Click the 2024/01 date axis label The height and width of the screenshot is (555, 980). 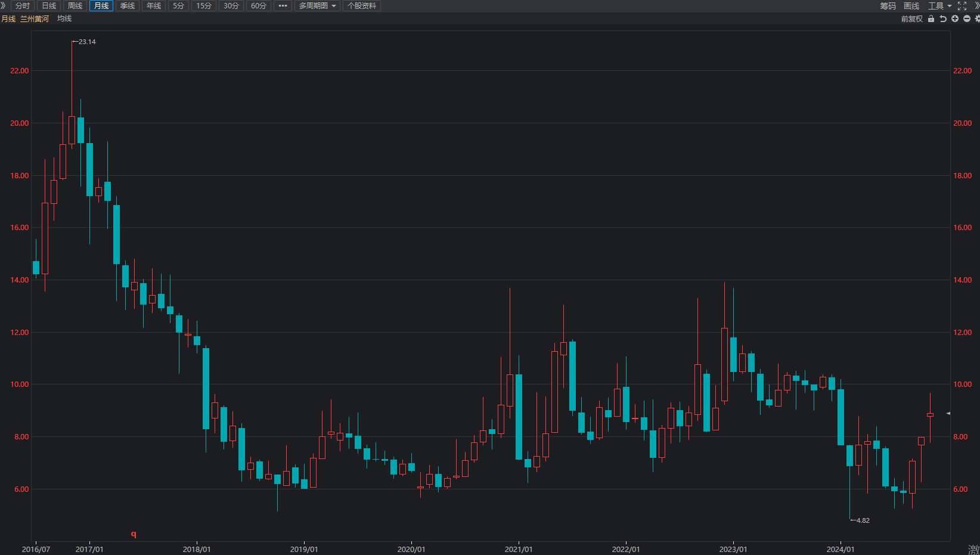tap(841, 550)
